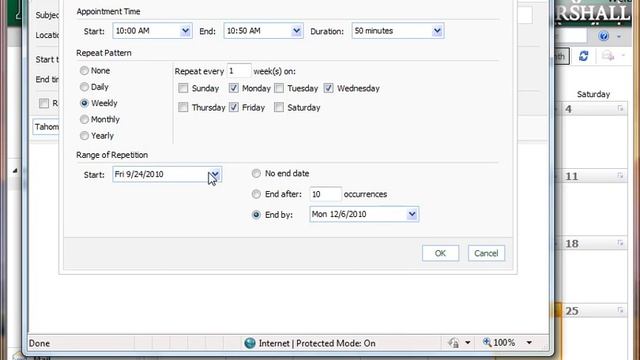This screenshot has height=360, width=640.
Task: Open dropdown next to security status icon
Action: pyautogui.click(x=468, y=343)
